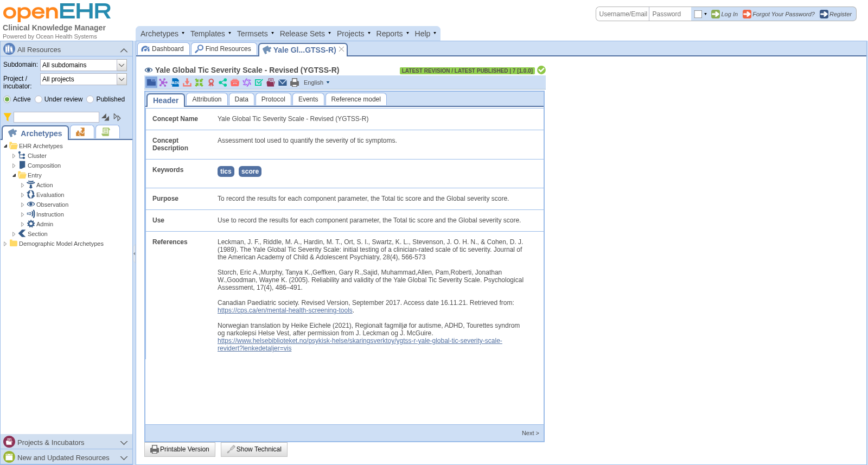This screenshot has width=868, height=465.
Task: Open the Templates top menu
Action: click(210, 34)
